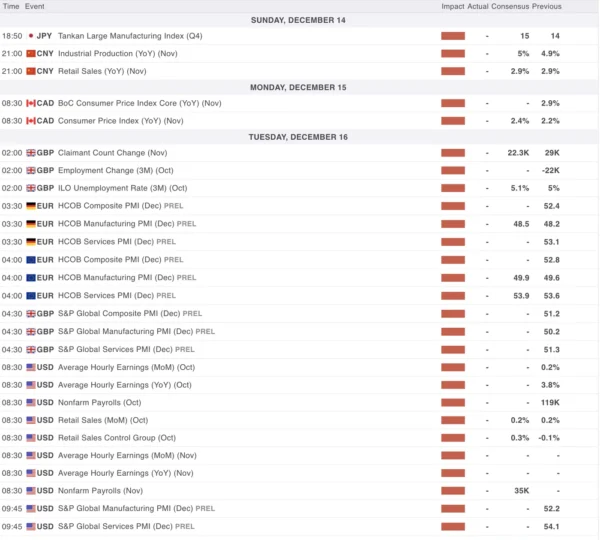600x540 pixels.
Task: Click the Monday, December 15 date header
Action: [300, 87]
